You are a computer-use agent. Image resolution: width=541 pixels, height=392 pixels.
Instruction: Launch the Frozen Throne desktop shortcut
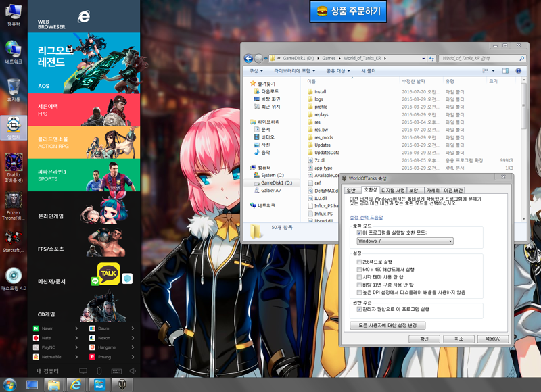(x=14, y=206)
